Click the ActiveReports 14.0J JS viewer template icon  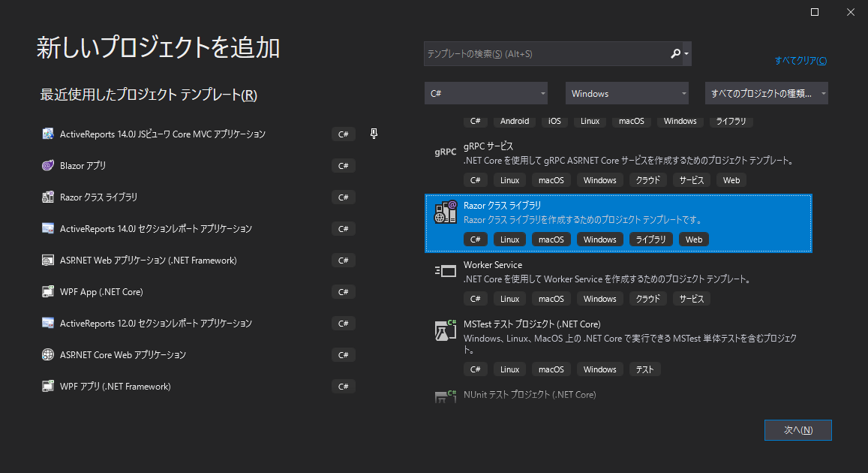pos(48,134)
